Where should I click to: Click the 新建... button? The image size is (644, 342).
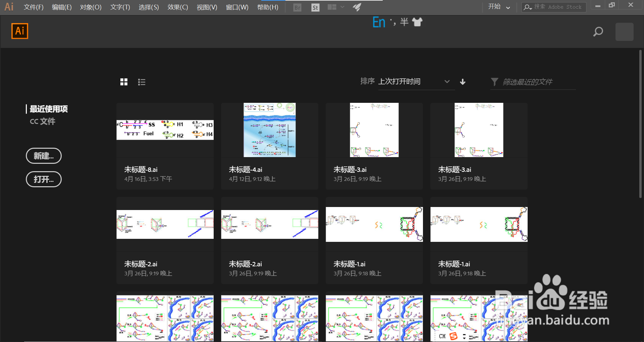pyautogui.click(x=44, y=156)
